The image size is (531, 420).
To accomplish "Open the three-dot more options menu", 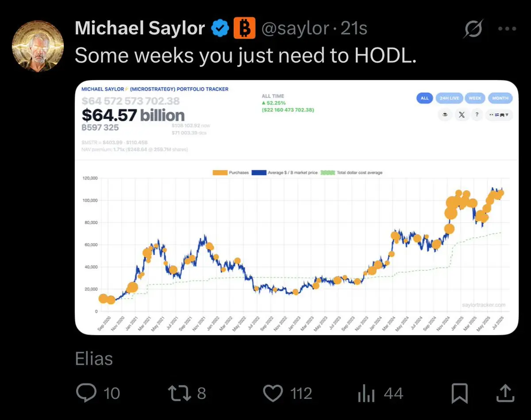I will coord(507,29).
